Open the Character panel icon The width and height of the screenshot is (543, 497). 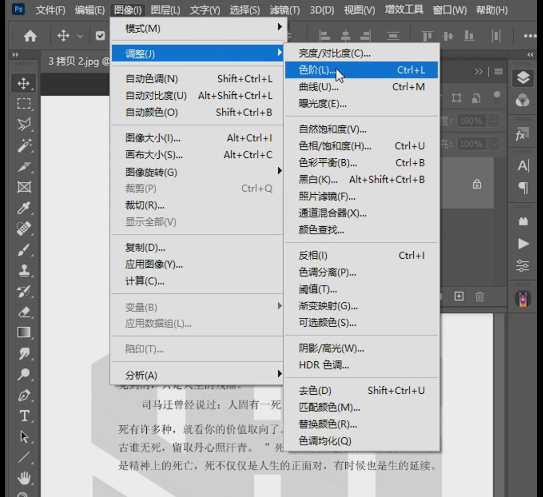523,166
